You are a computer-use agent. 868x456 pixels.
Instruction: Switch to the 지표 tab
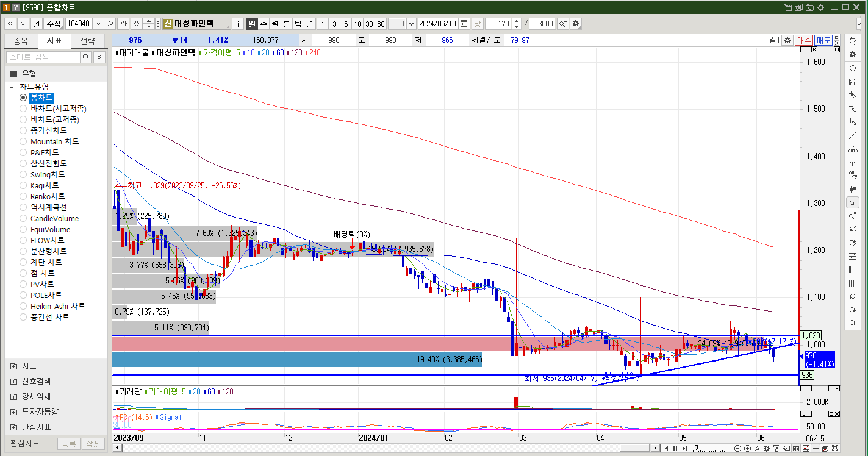pos(54,41)
